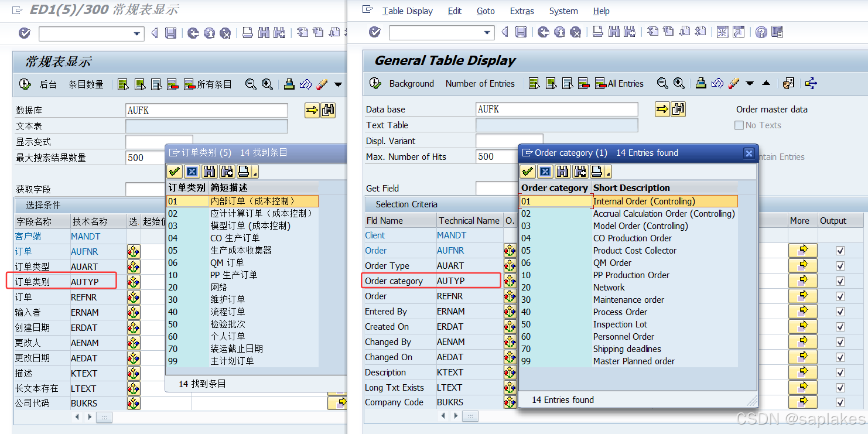Click the palette settings icon in English application toolbar

[x=788, y=84]
